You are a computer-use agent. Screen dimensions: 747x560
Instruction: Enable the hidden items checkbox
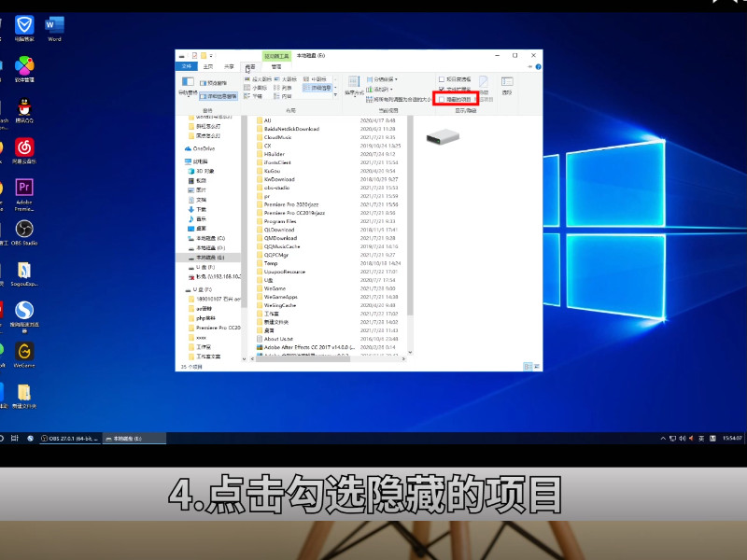pos(442,99)
